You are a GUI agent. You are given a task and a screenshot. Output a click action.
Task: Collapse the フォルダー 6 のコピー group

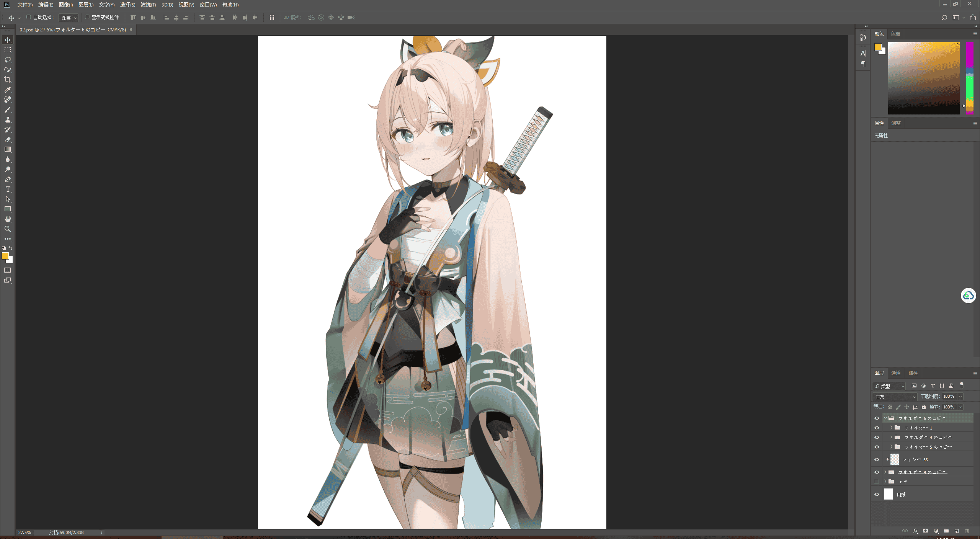point(885,418)
